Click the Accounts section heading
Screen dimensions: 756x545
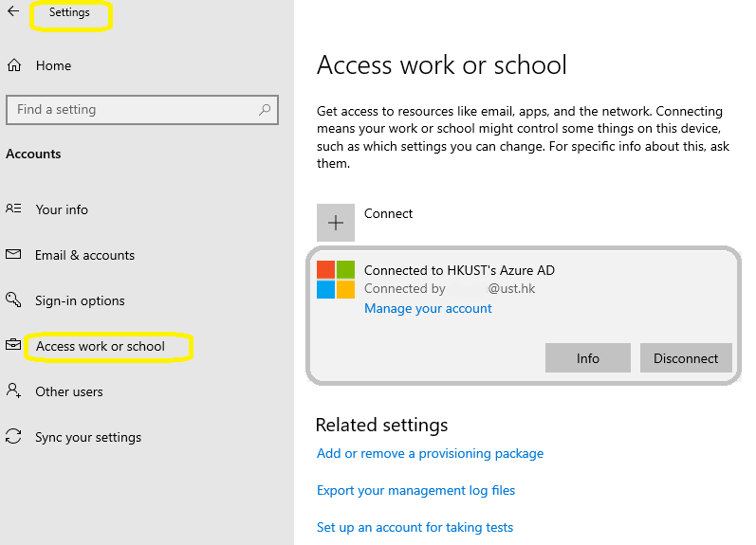pos(33,154)
